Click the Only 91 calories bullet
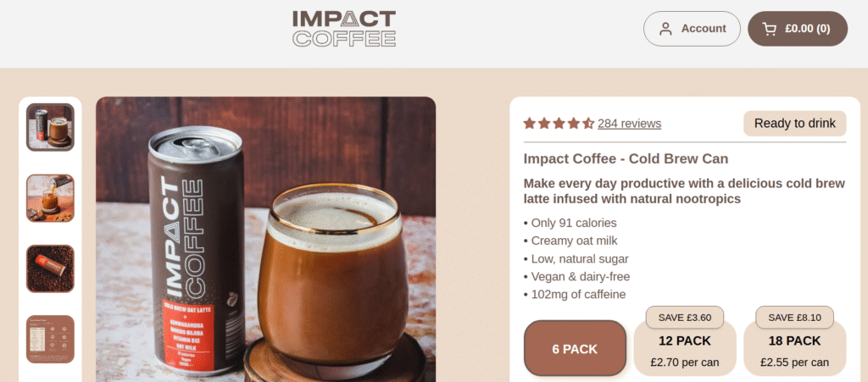The image size is (868, 382). pos(570,224)
